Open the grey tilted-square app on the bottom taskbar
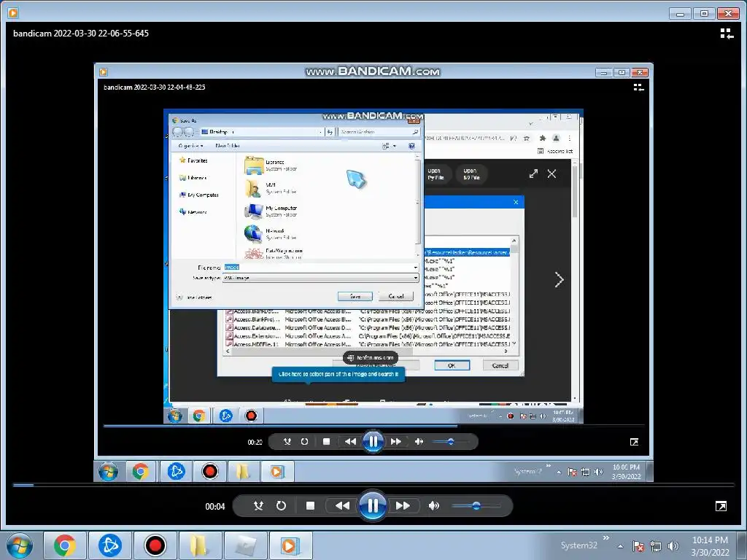Viewport: 747px width, 560px height. coord(246,545)
